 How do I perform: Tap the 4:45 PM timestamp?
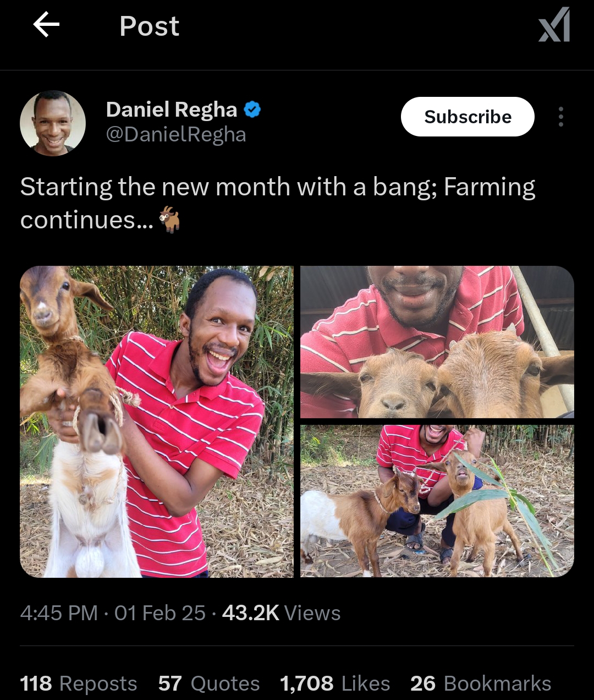click(x=58, y=613)
